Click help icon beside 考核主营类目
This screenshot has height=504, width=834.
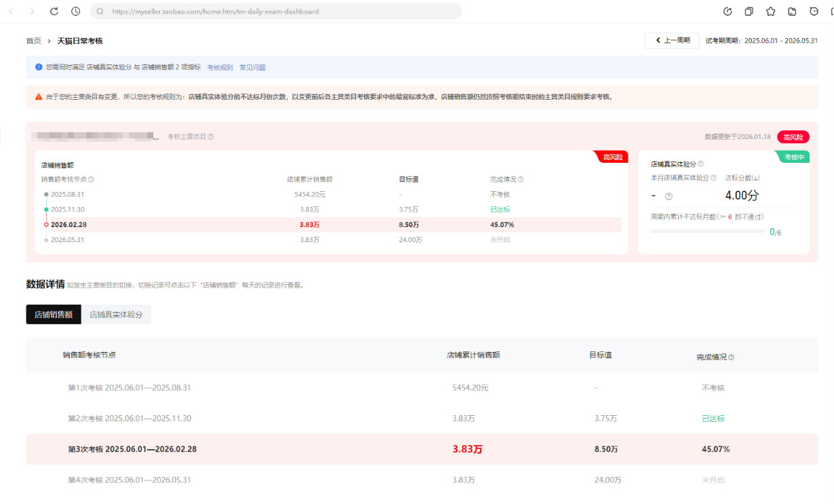click(x=211, y=137)
